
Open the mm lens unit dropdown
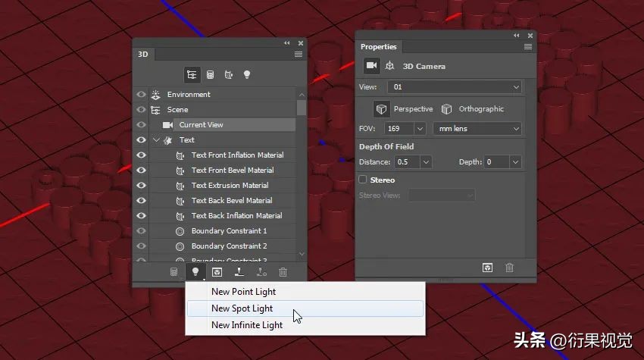(477, 129)
